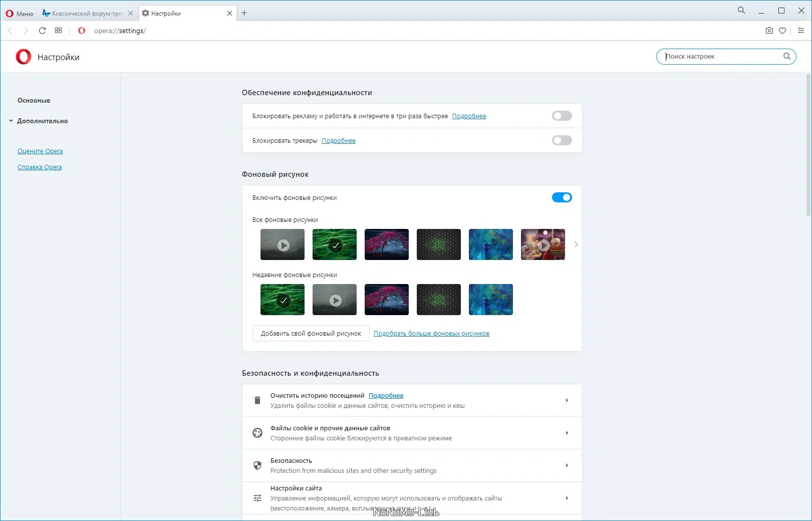Expand the Настройки сайта row

pyautogui.click(x=568, y=498)
